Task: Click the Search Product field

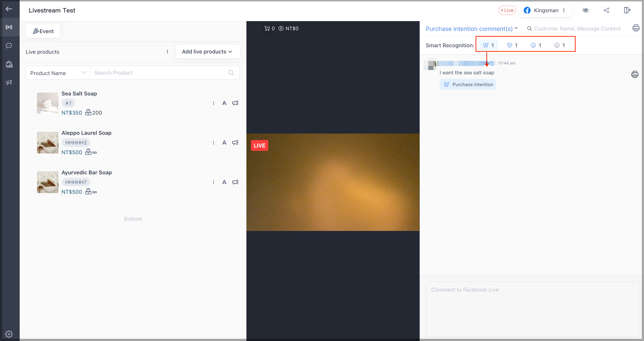Action: point(159,73)
